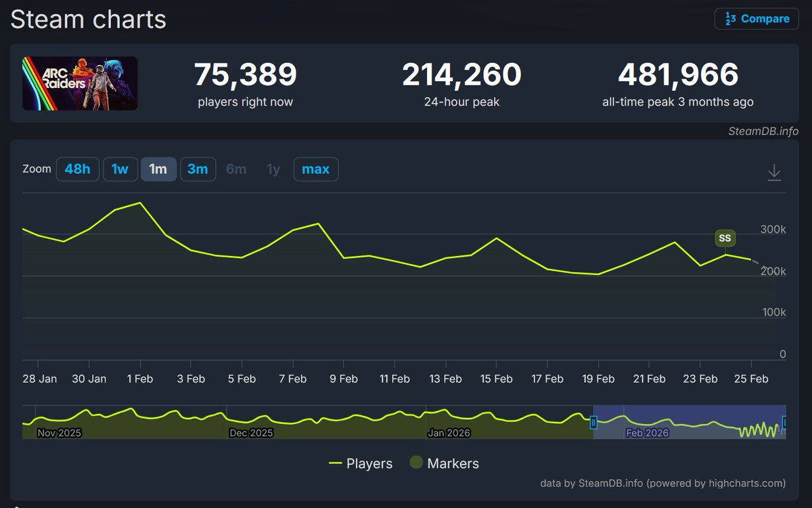Image resolution: width=812 pixels, height=508 pixels.
Task: Click the Dec 2025 label in navigator
Action: click(x=251, y=433)
